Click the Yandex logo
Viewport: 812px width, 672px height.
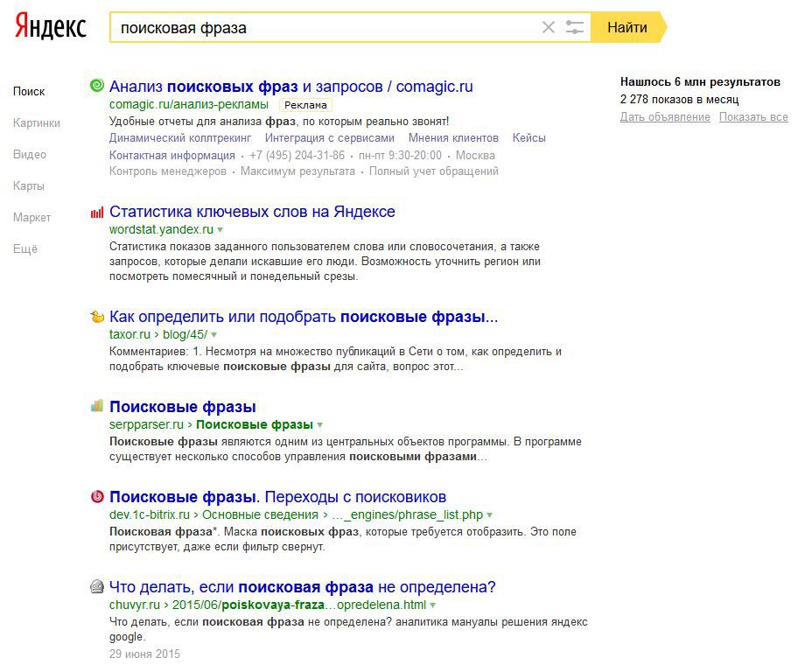pos(51,27)
